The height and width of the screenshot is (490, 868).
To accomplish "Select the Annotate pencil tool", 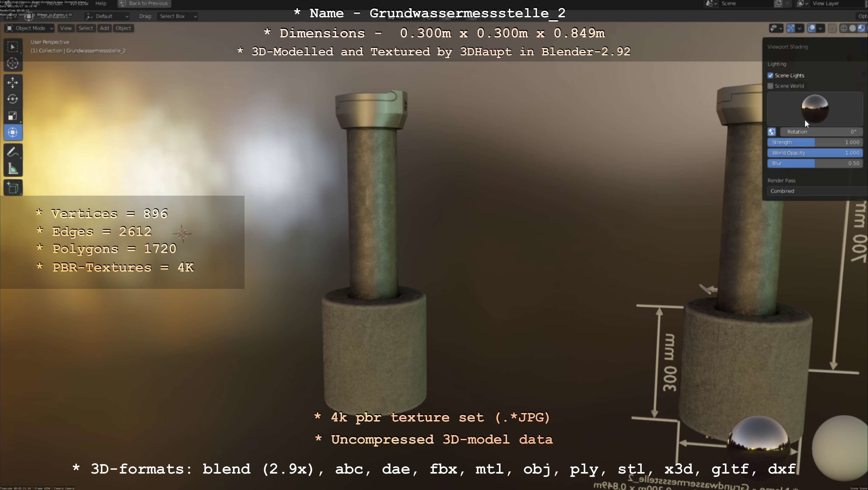I will [x=13, y=152].
